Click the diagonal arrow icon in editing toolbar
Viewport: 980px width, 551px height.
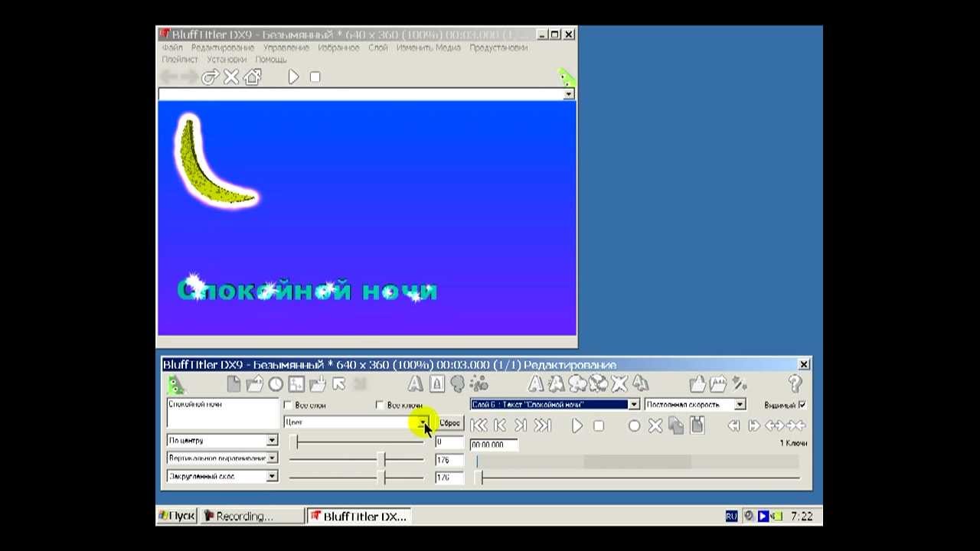click(338, 384)
